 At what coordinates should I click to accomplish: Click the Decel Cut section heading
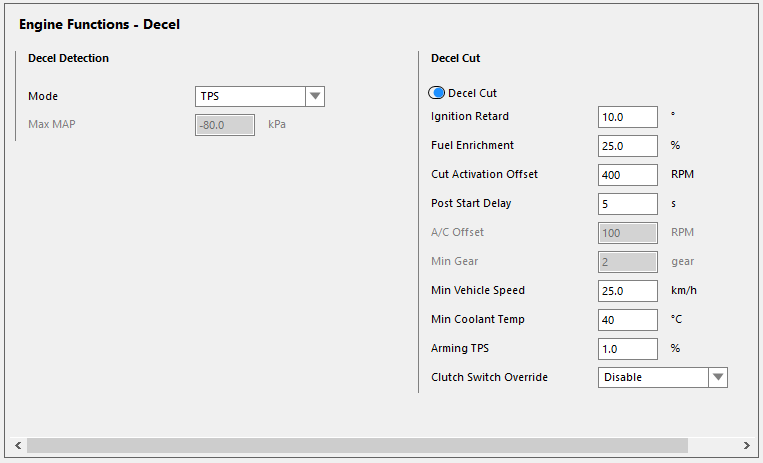(x=455, y=58)
